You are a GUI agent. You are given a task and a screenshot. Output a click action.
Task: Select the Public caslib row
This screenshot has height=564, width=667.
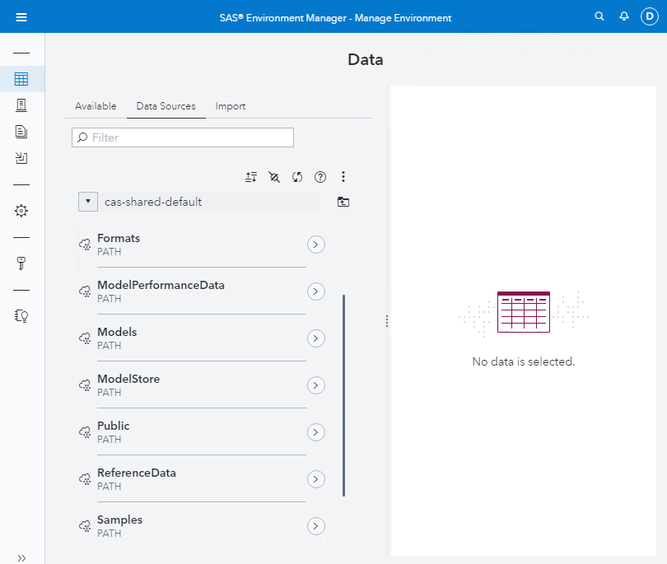pos(202,432)
